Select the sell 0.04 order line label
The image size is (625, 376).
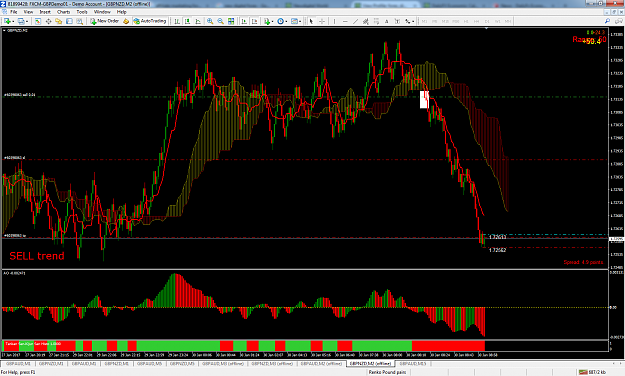pos(20,95)
